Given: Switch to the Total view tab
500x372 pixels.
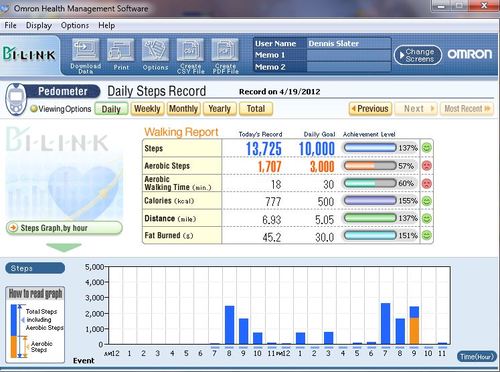Looking at the screenshot, I should click(x=256, y=109).
